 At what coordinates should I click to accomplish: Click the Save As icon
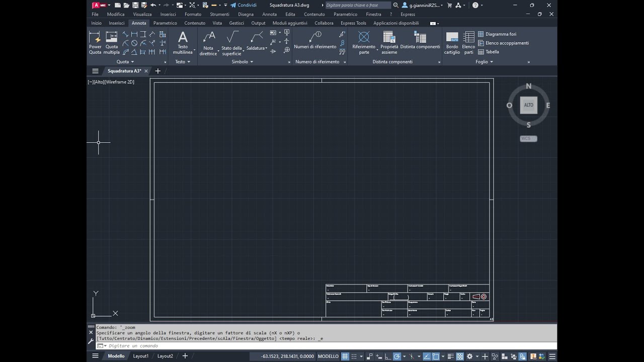[x=144, y=5]
